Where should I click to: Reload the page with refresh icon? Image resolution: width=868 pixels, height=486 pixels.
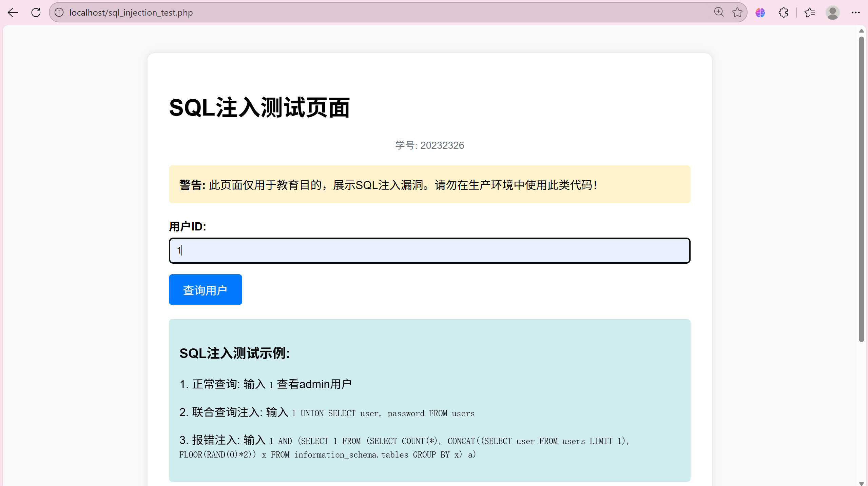(36, 13)
